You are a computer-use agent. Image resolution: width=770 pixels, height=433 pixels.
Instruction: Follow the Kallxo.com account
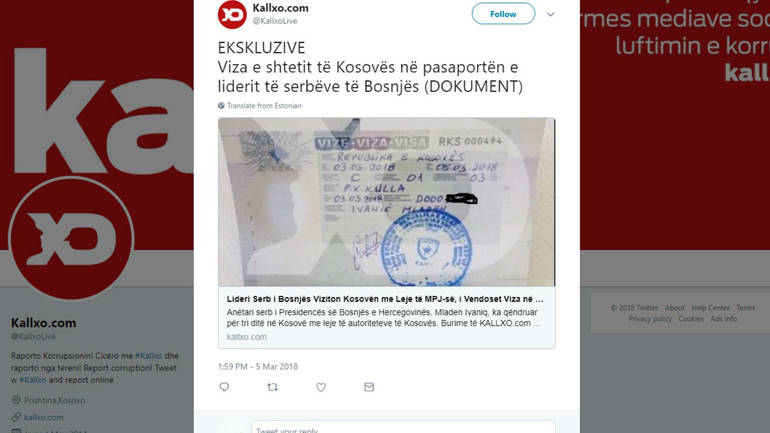pos(503,14)
